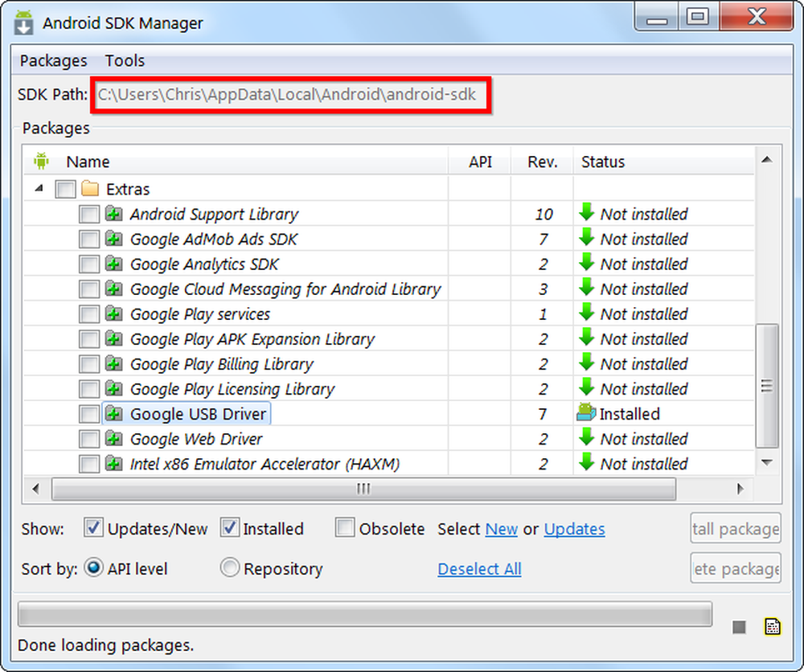Image resolution: width=804 pixels, height=672 pixels.
Task: Click green arrow status icon for Play Billing Library
Action: pos(587,363)
